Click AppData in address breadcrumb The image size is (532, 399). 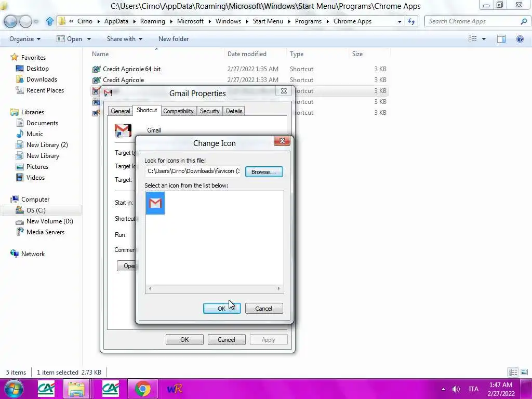tap(116, 21)
